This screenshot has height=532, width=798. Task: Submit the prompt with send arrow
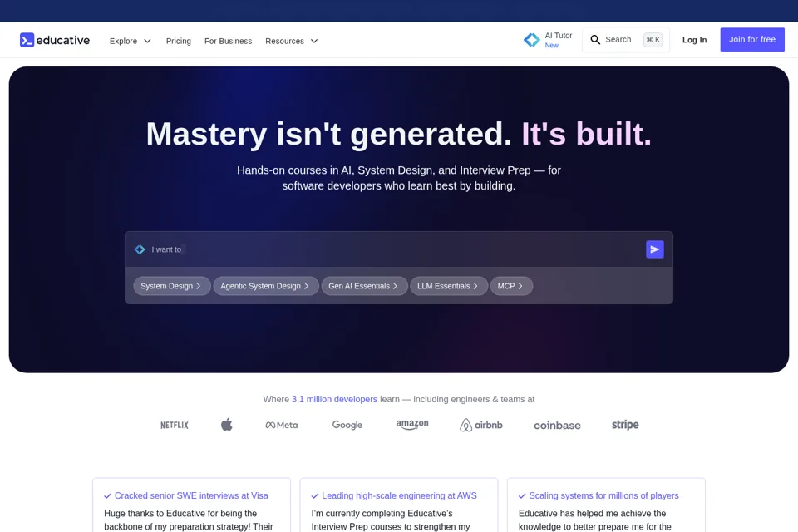click(x=654, y=249)
